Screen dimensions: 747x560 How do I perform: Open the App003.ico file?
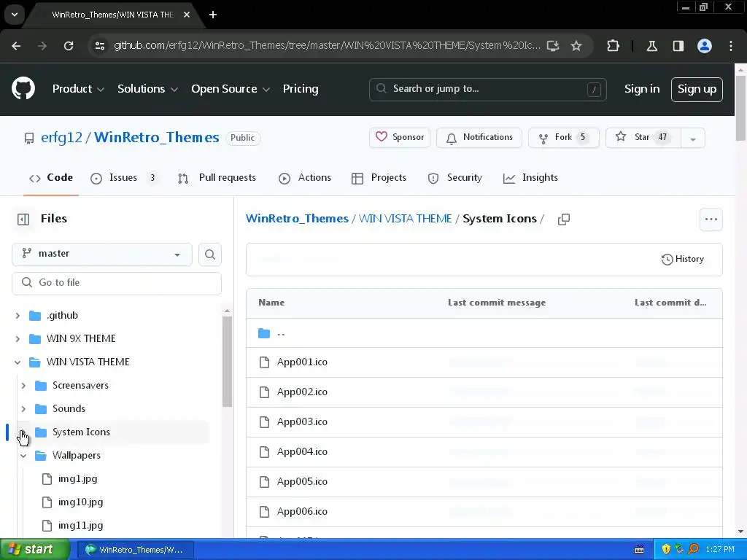tap(302, 422)
